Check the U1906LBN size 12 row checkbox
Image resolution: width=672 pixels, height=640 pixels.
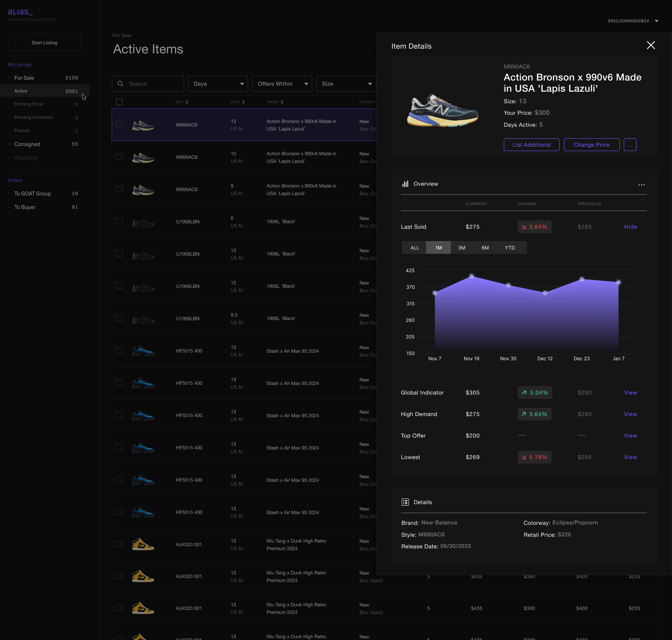tap(119, 286)
